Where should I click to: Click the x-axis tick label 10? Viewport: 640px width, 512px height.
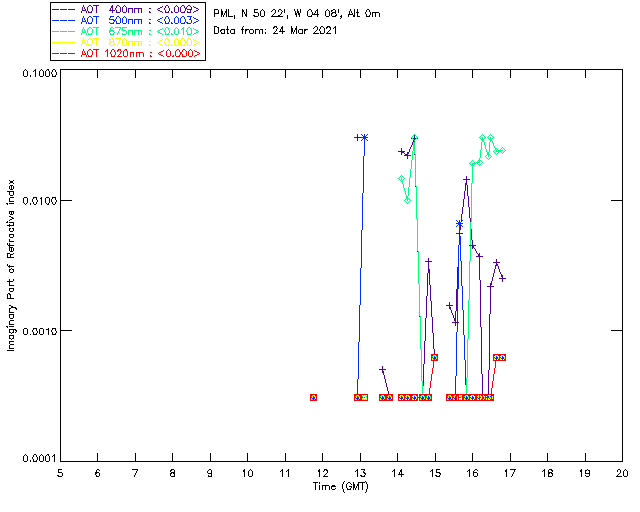pyautogui.click(x=247, y=473)
